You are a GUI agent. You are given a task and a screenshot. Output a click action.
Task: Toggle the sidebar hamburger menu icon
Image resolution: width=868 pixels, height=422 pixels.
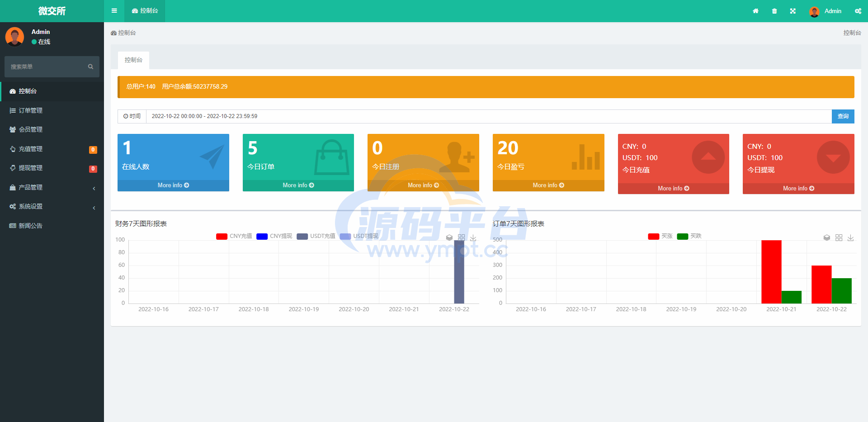pyautogui.click(x=114, y=11)
